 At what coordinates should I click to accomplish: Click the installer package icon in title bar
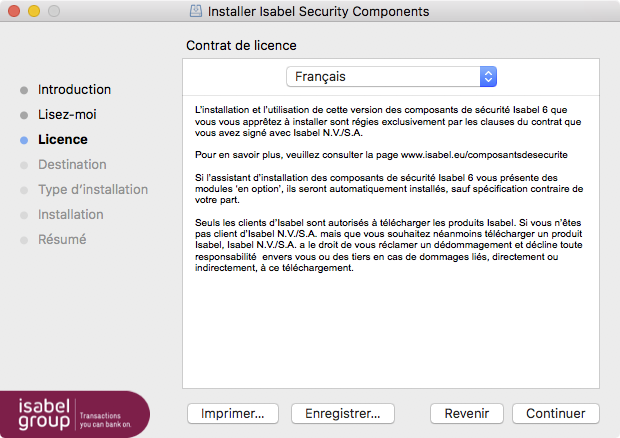(x=196, y=11)
